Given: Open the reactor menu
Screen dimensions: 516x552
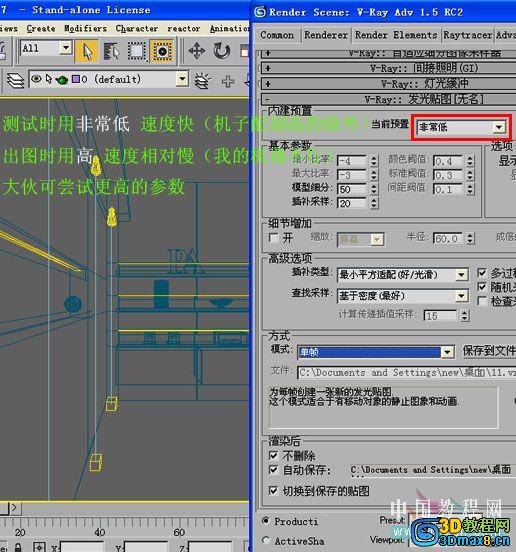Looking at the screenshot, I should coord(183,29).
